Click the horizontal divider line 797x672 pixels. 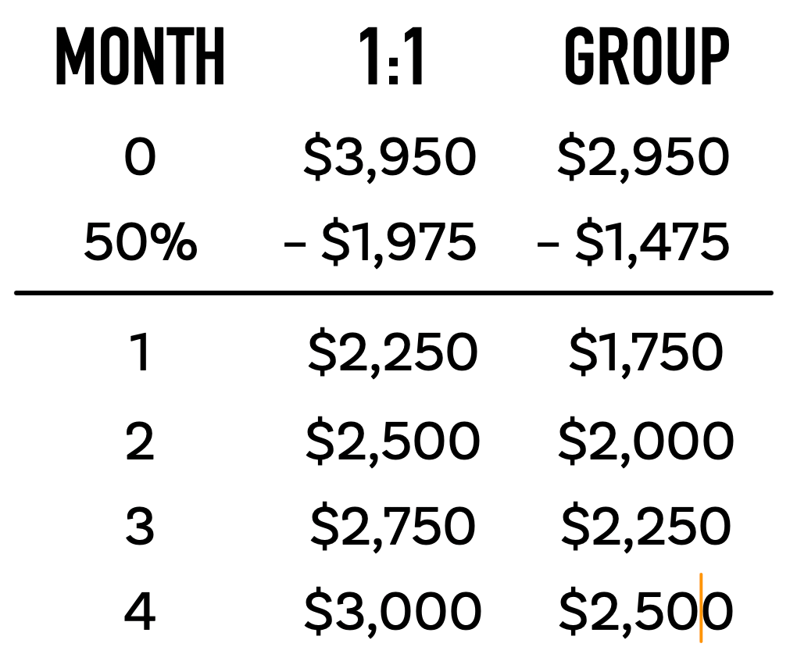click(x=393, y=293)
